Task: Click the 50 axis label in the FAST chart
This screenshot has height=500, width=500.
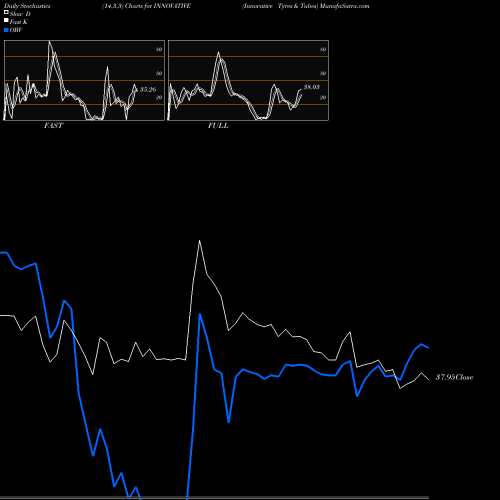Action: tap(159, 73)
